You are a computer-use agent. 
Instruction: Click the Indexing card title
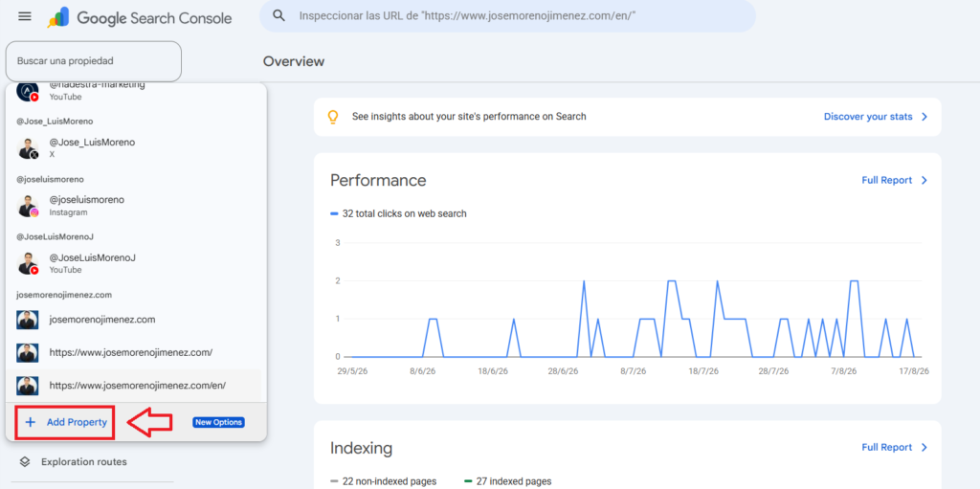tap(361, 449)
